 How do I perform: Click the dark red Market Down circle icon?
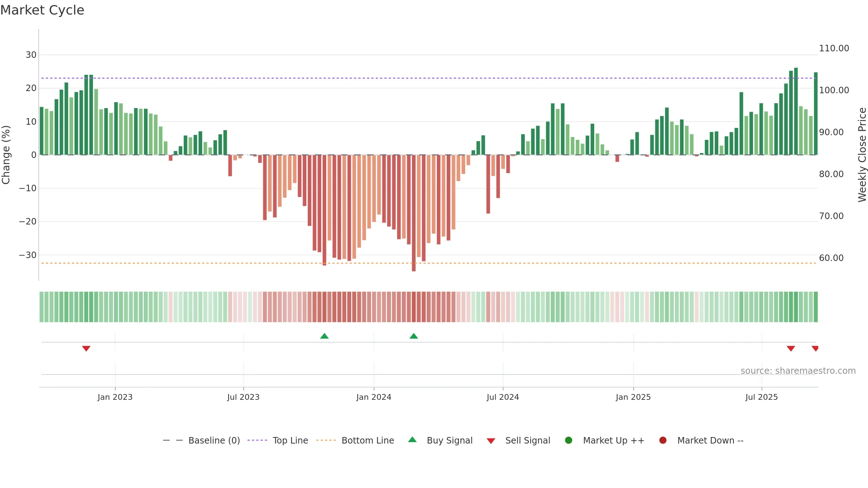[x=663, y=440]
